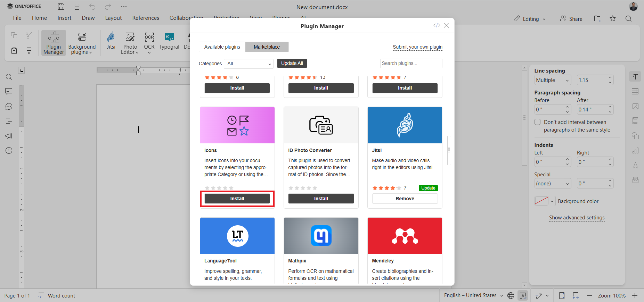Click the Cut scissors icon
This screenshot has height=302, width=644.
(29, 35)
